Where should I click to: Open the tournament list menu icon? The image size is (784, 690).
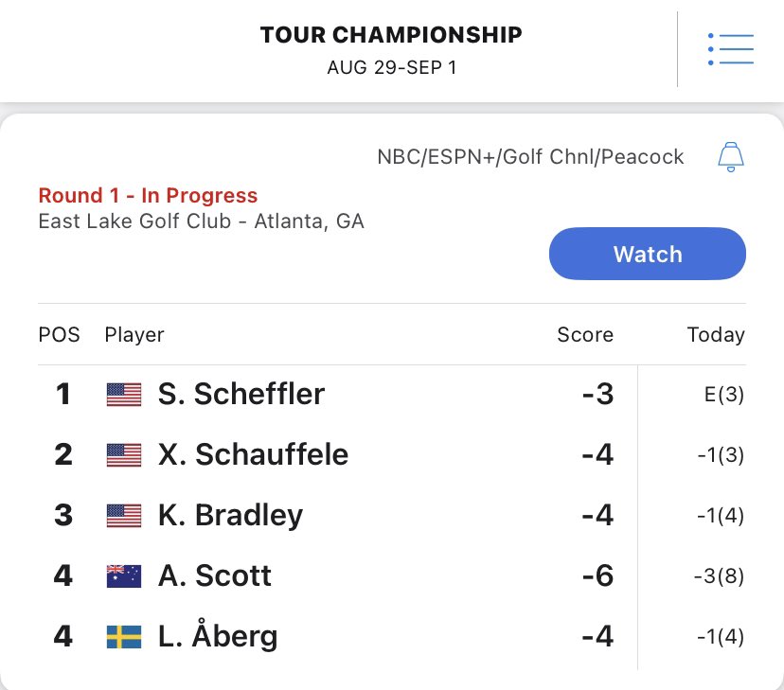(730, 49)
